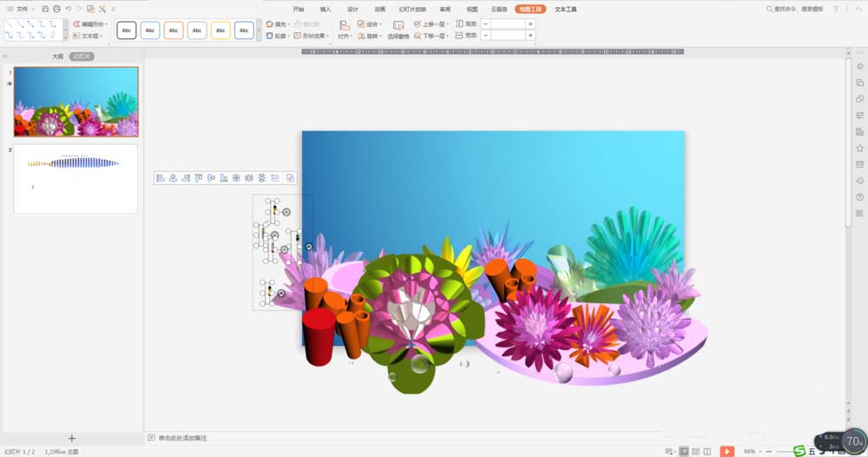Add new slide with plus button

click(71, 438)
